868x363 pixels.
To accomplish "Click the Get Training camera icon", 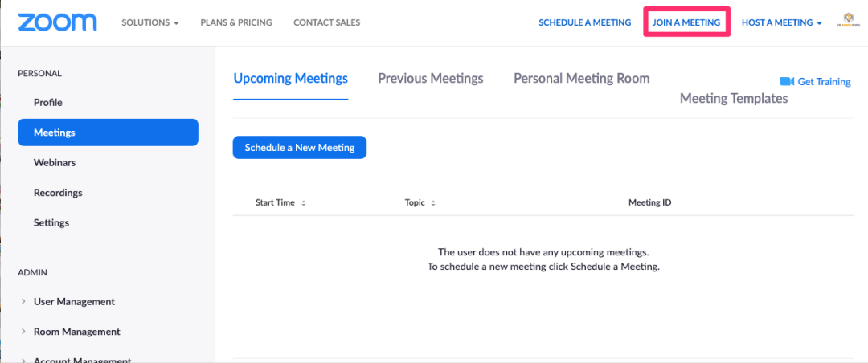I will 787,81.
